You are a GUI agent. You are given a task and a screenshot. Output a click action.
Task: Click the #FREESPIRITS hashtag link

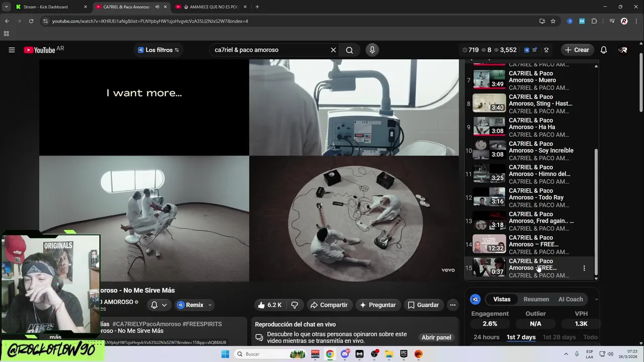click(x=202, y=324)
